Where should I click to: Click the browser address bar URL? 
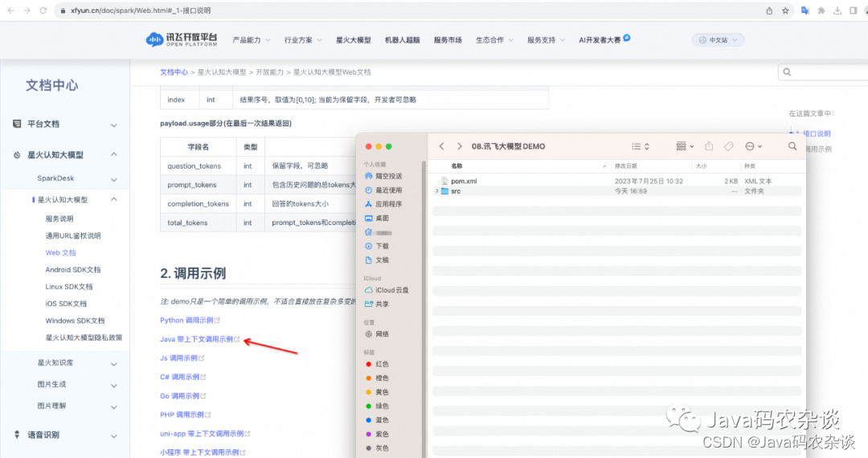point(141,10)
